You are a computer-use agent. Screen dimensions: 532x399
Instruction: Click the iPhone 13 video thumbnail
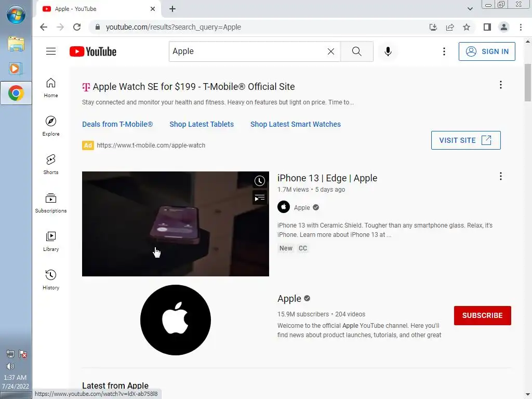(x=176, y=224)
